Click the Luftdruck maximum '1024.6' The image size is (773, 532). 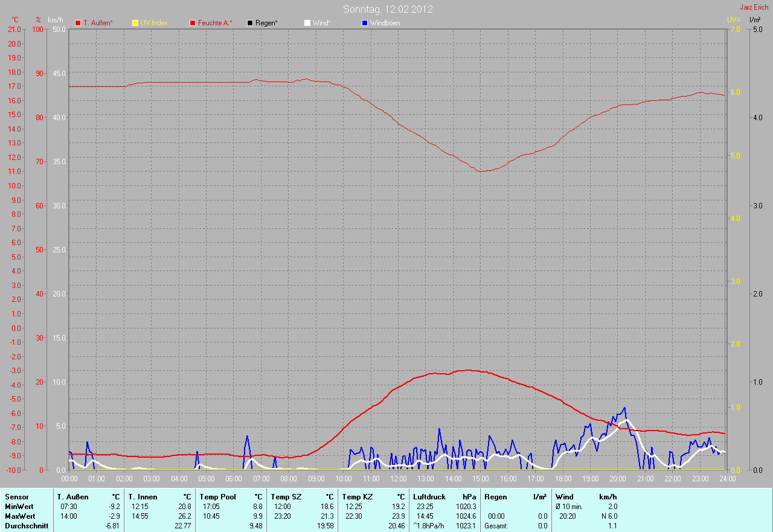click(x=466, y=516)
